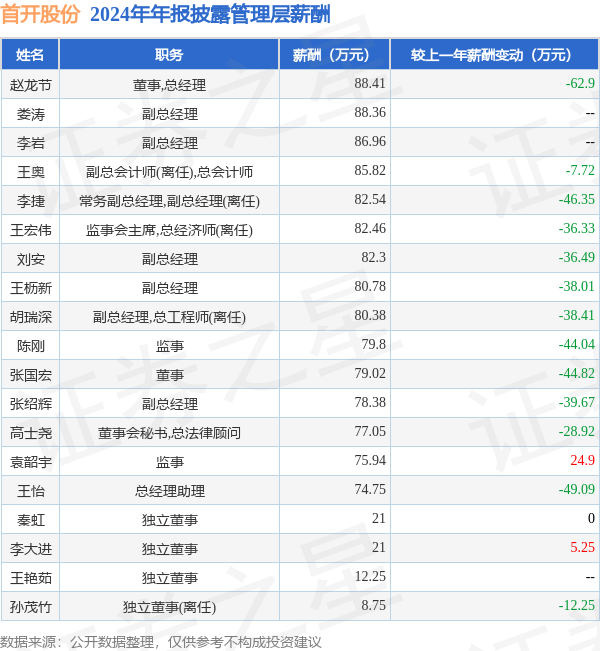Select the salary value 85.82

point(370,170)
